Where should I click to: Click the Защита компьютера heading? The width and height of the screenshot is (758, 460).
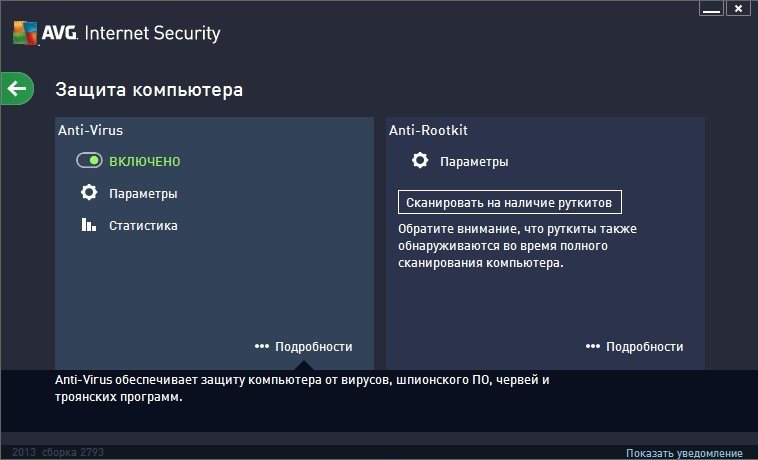[x=149, y=90]
